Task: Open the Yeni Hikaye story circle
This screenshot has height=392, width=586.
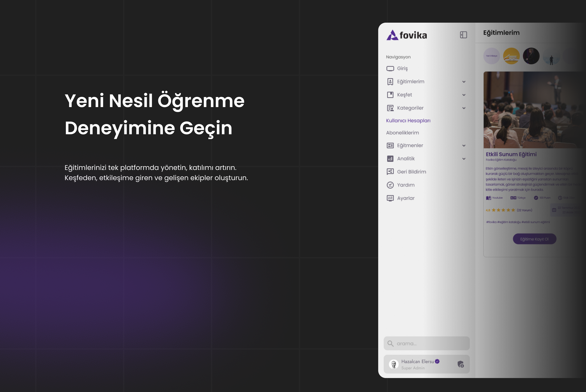Action: pos(492,56)
